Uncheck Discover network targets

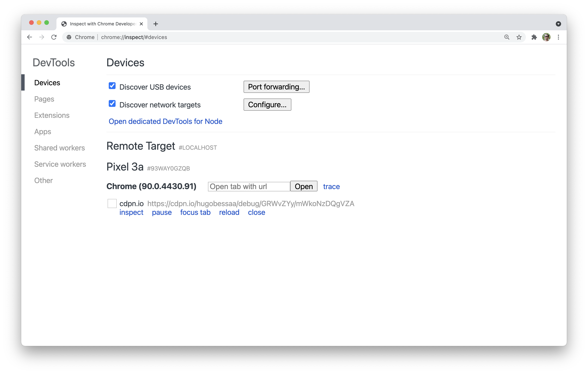112,104
